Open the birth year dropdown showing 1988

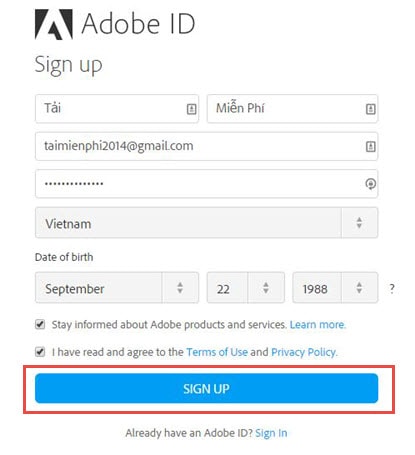[x=335, y=288]
